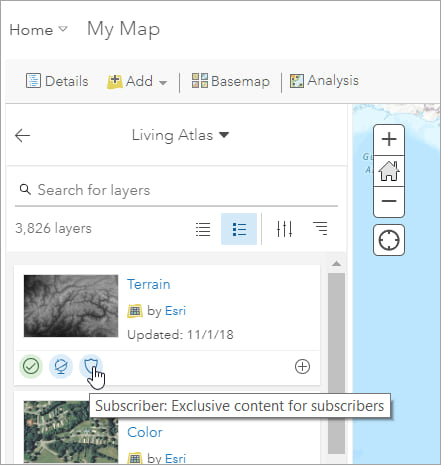
Task: Open the Details panel
Action: (x=57, y=81)
